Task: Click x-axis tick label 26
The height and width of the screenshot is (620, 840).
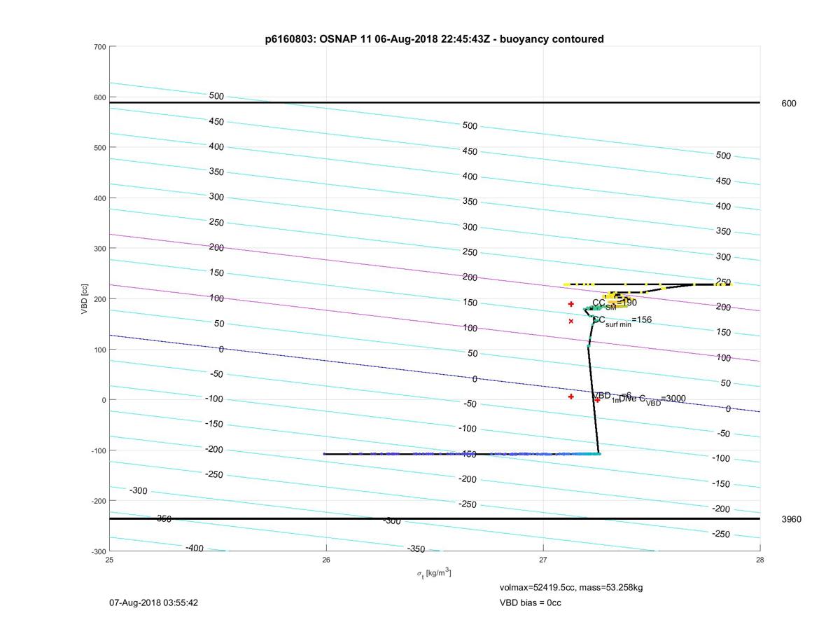Action: (x=326, y=560)
